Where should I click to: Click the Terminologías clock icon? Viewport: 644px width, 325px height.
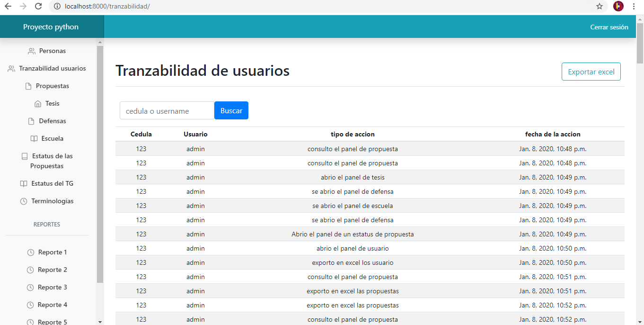click(x=24, y=201)
